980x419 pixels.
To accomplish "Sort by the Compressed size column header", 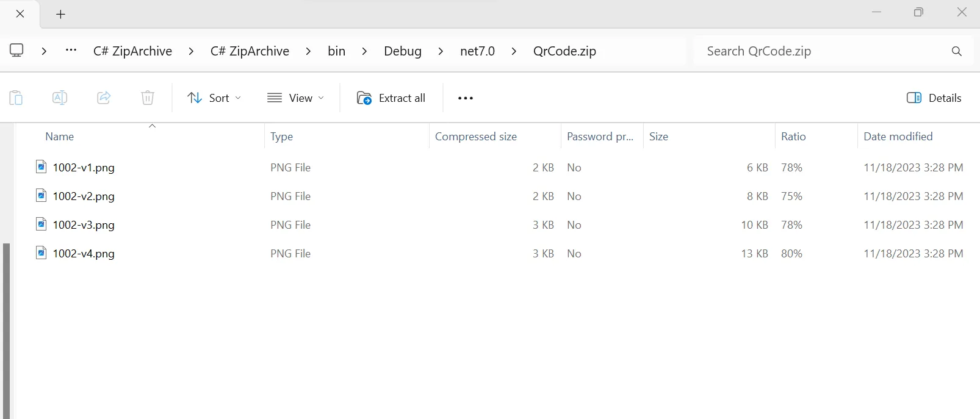I will (476, 137).
